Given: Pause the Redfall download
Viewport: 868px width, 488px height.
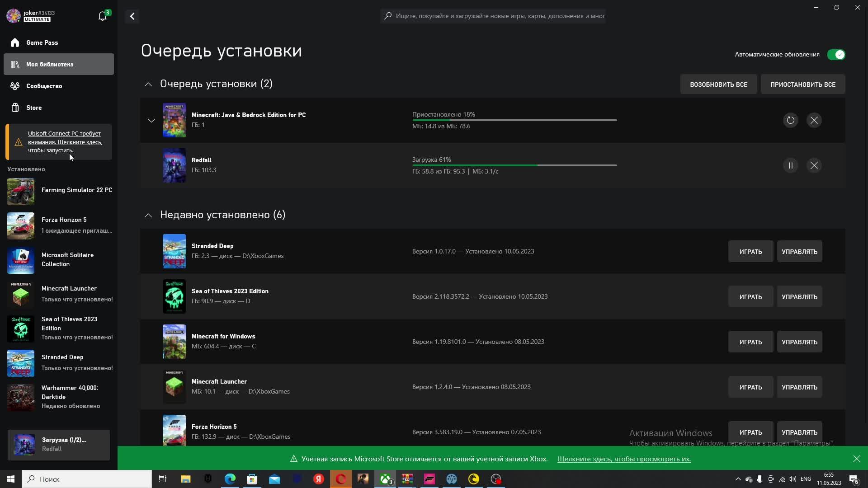Looking at the screenshot, I should [x=790, y=165].
